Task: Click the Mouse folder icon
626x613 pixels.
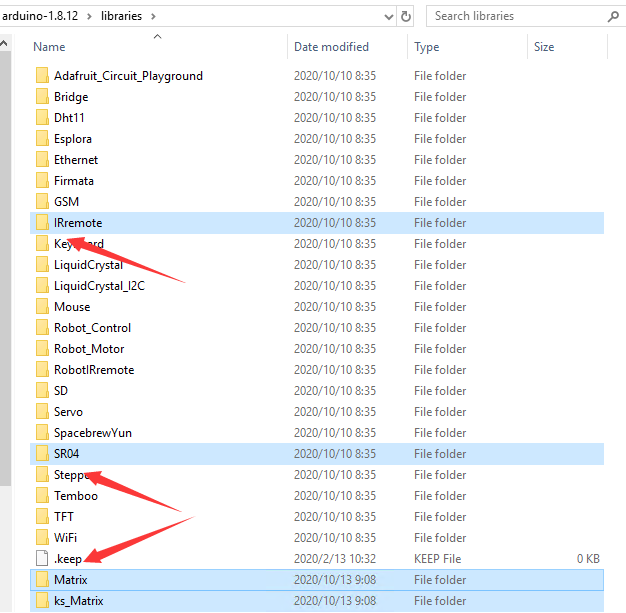Action: 42,306
